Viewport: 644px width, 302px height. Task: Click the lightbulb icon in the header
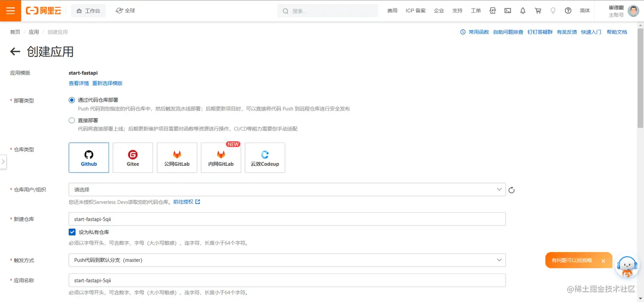[553, 11]
